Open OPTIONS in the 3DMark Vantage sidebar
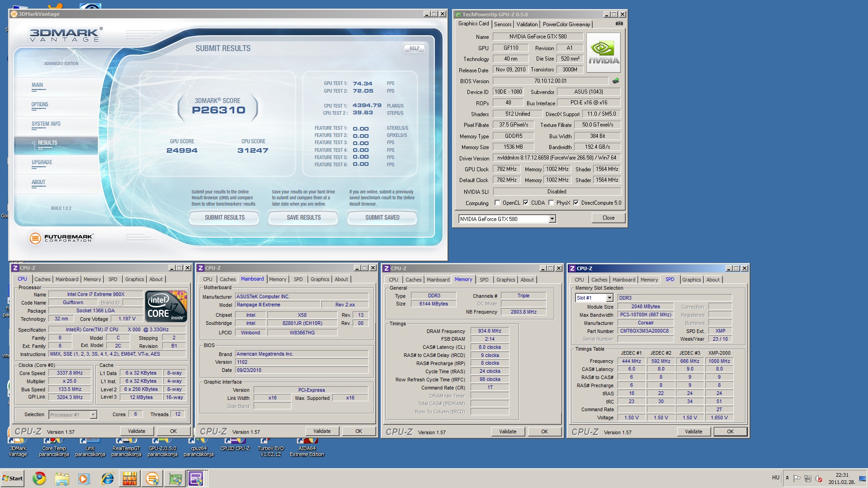Viewport: 868px width, 488px height. click(x=40, y=104)
